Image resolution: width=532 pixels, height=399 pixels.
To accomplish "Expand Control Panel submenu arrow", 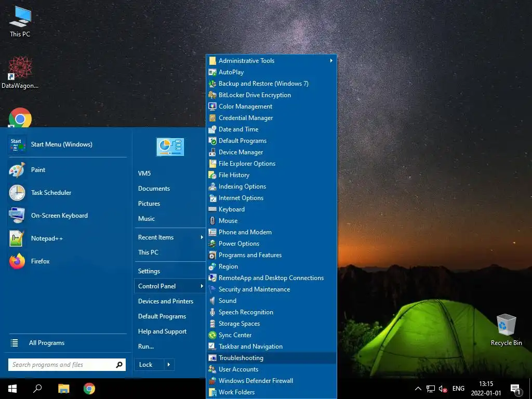I will (202, 286).
